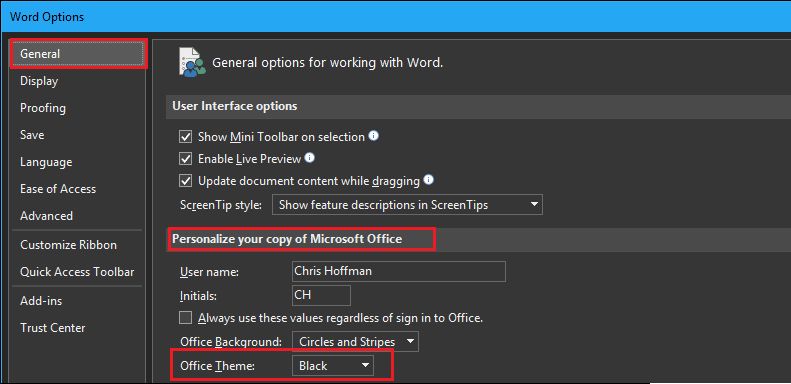
Task: Toggle Show Mini Toolbar on selection
Action: coord(186,137)
